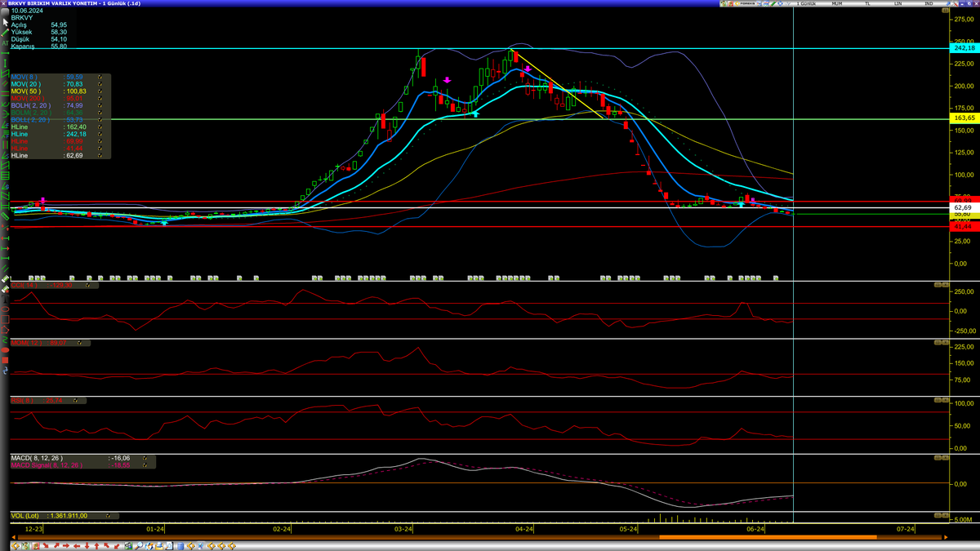
Task: Toggle the MOV(50) indicator settings icon
Action: point(100,91)
